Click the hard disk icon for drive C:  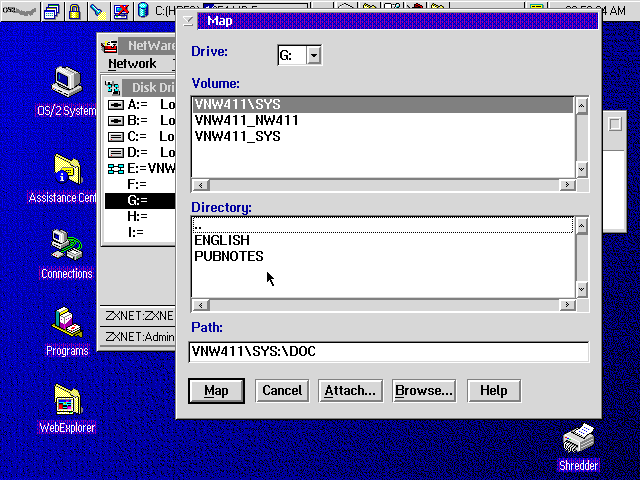tap(116, 137)
